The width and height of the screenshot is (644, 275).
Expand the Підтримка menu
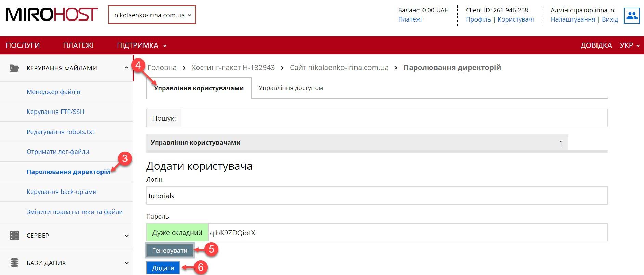coord(142,45)
